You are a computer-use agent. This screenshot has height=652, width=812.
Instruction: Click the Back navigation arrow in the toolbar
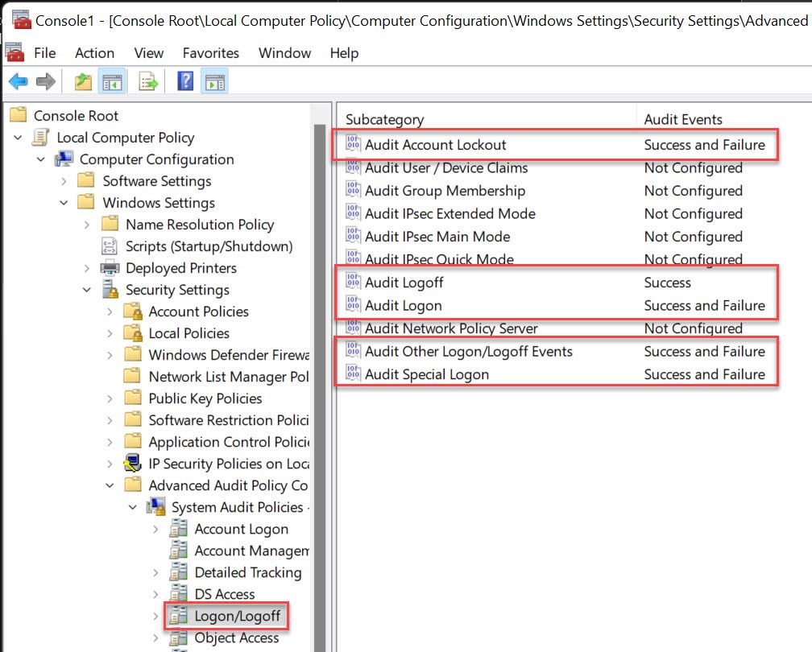(x=18, y=80)
